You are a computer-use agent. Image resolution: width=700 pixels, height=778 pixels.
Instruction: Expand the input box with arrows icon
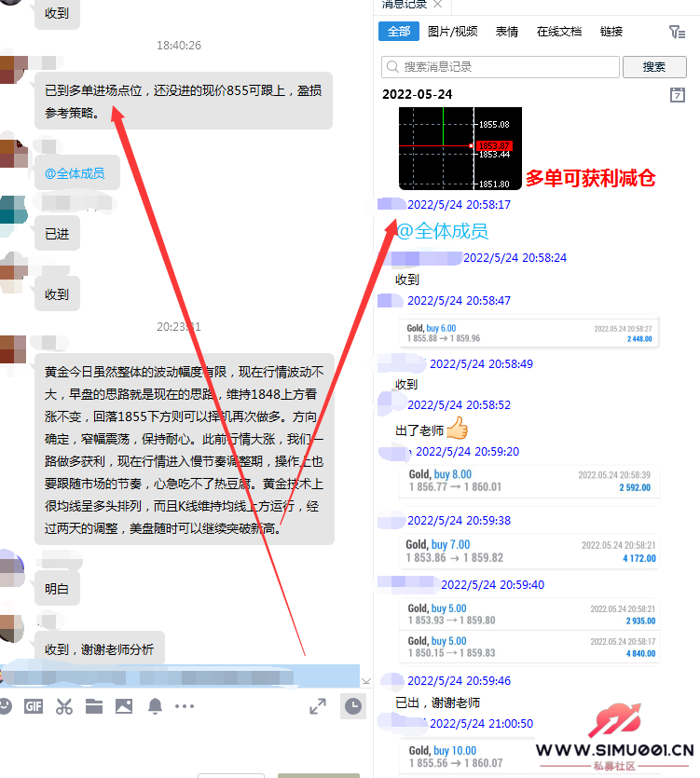(x=318, y=706)
